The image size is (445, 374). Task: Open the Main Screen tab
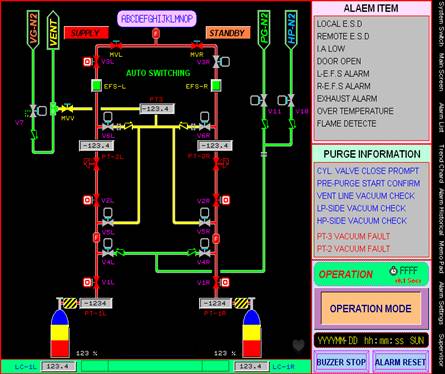click(441, 70)
